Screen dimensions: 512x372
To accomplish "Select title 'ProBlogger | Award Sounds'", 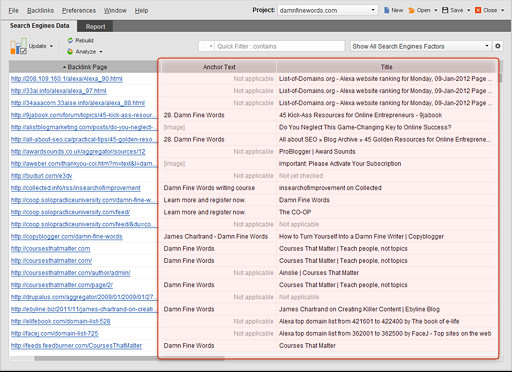I will click(x=317, y=151).
